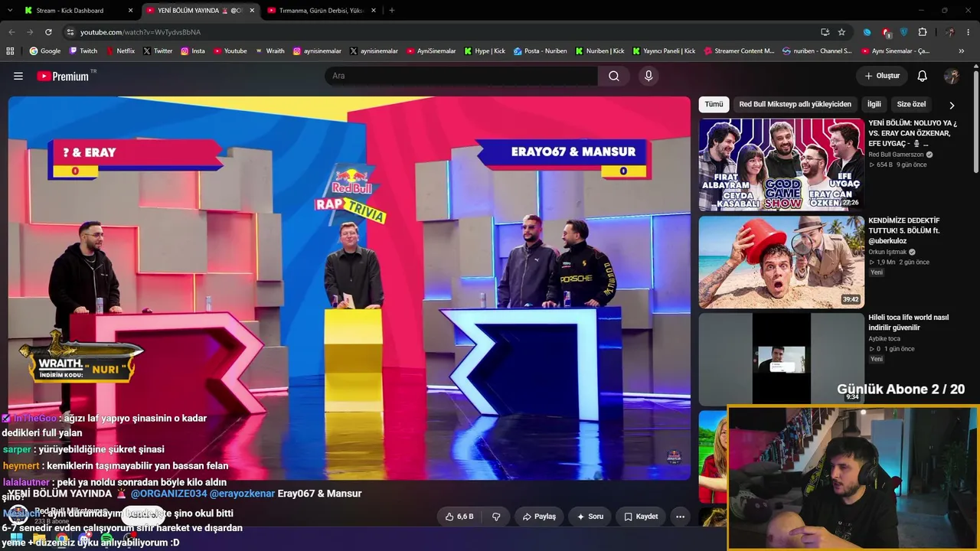Open the Streamer Content M... bookmark

click(x=739, y=51)
